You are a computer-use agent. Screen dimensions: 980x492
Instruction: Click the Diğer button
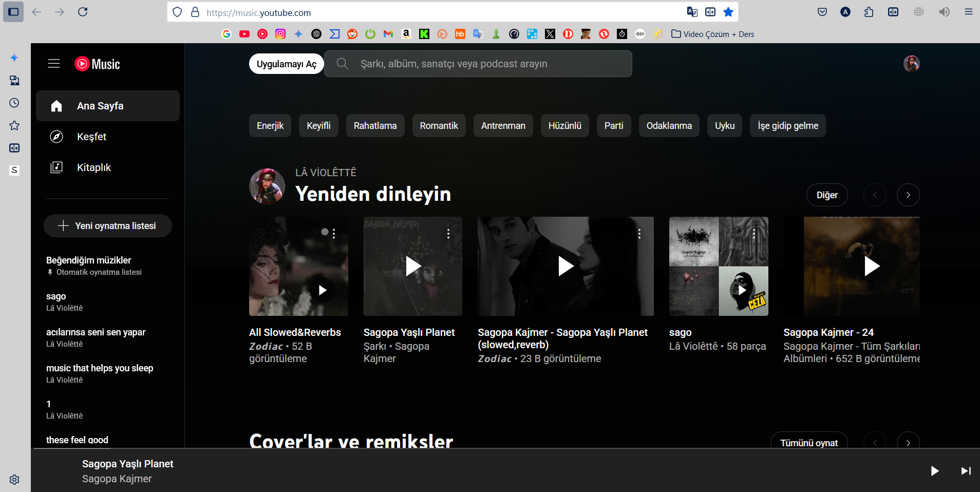[x=826, y=195]
